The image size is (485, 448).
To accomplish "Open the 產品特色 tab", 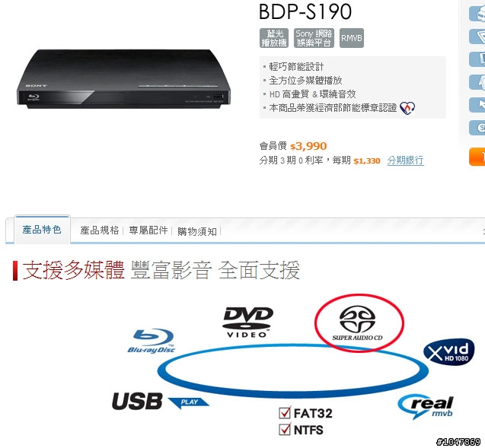I will pyautogui.click(x=42, y=230).
